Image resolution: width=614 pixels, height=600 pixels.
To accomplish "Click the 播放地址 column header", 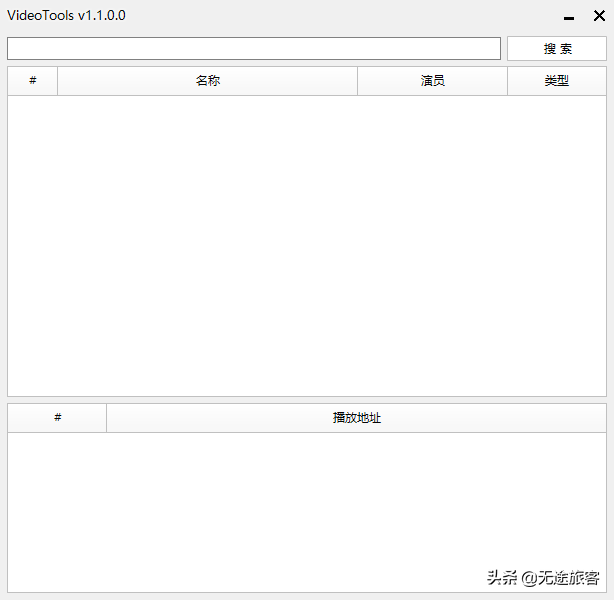I will (x=356, y=418).
